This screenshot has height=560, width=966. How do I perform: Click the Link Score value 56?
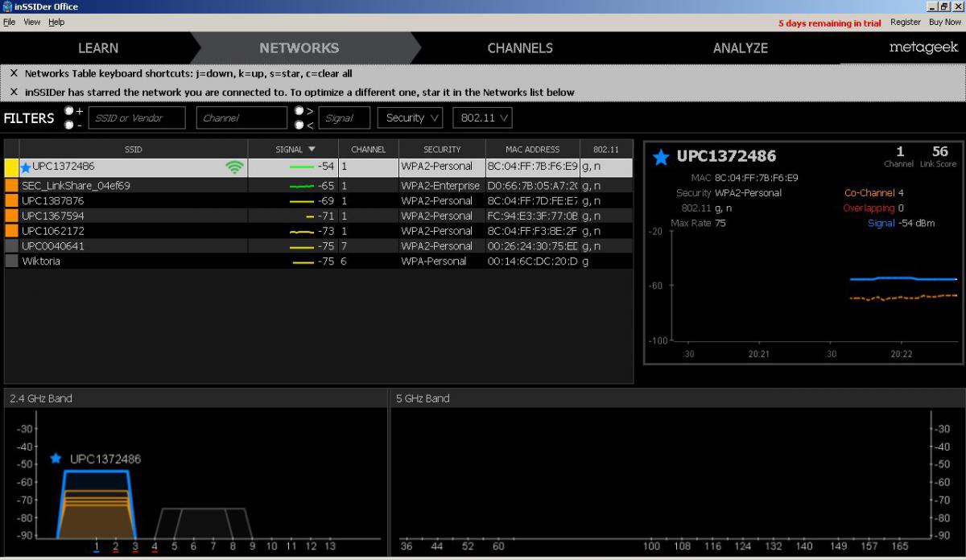pos(939,151)
